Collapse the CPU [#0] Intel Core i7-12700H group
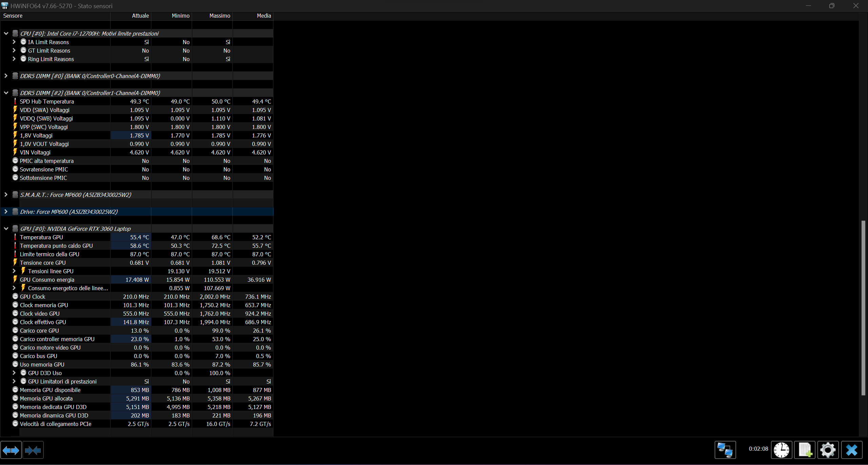The height and width of the screenshot is (465, 868). pos(6,33)
